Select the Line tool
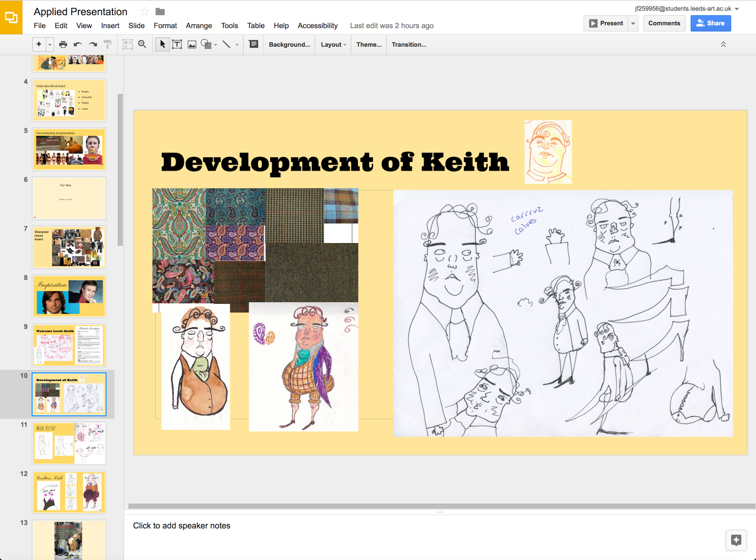 coord(227,44)
